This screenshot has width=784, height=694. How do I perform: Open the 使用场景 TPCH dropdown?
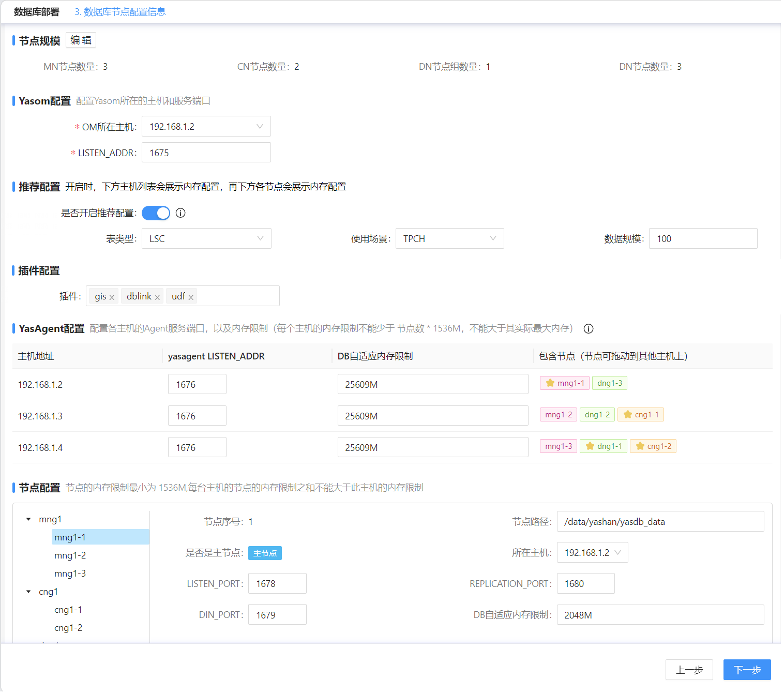tap(450, 239)
